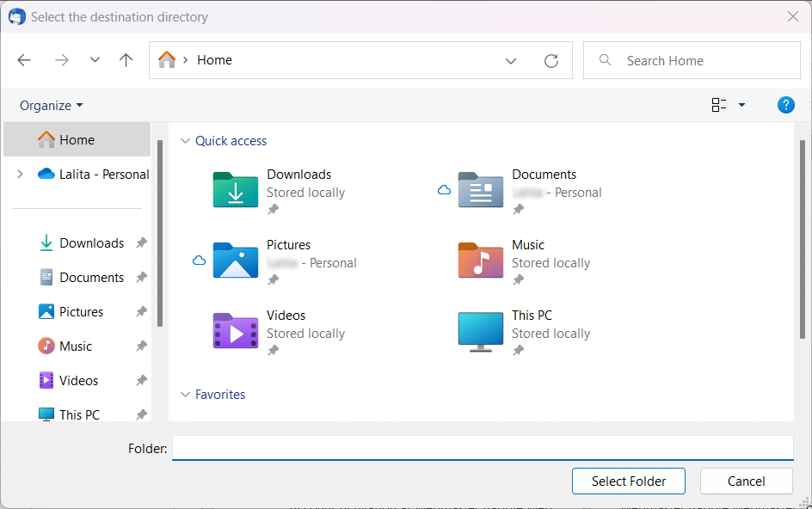Open the Organize menu
The height and width of the screenshot is (509, 812).
(51, 106)
